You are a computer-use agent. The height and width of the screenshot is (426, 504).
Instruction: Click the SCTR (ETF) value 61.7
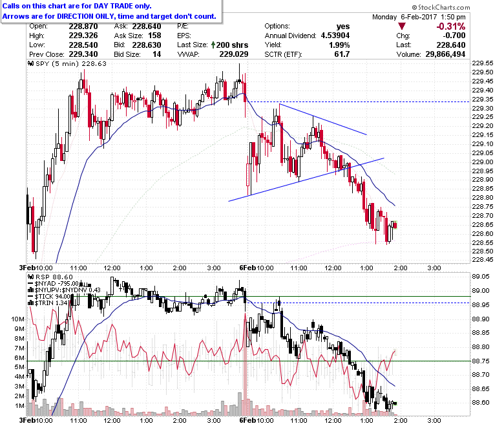coord(342,54)
